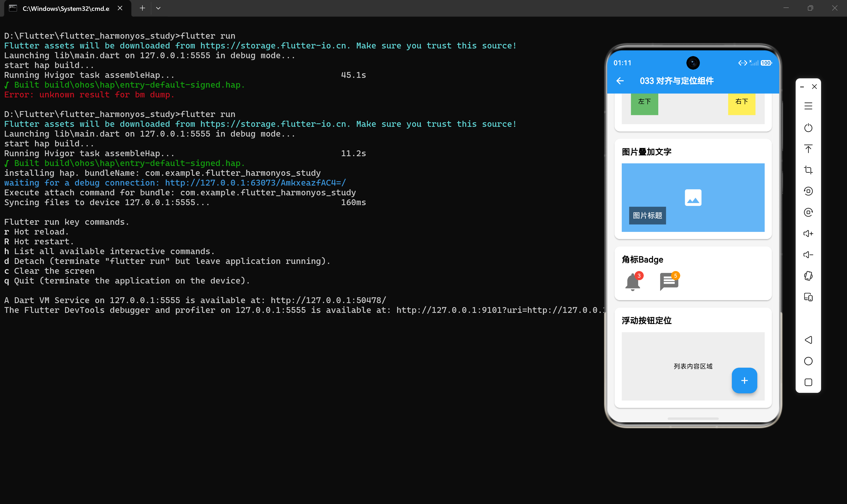Viewport: 847px width, 504px height.
Task: Tap the emulator Home circle button
Action: (808, 361)
